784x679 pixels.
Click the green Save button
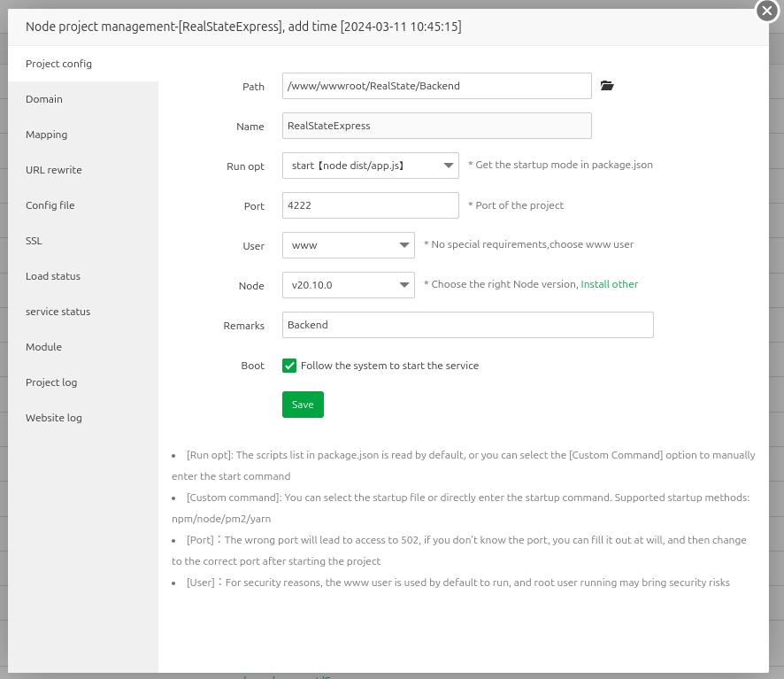pos(303,405)
